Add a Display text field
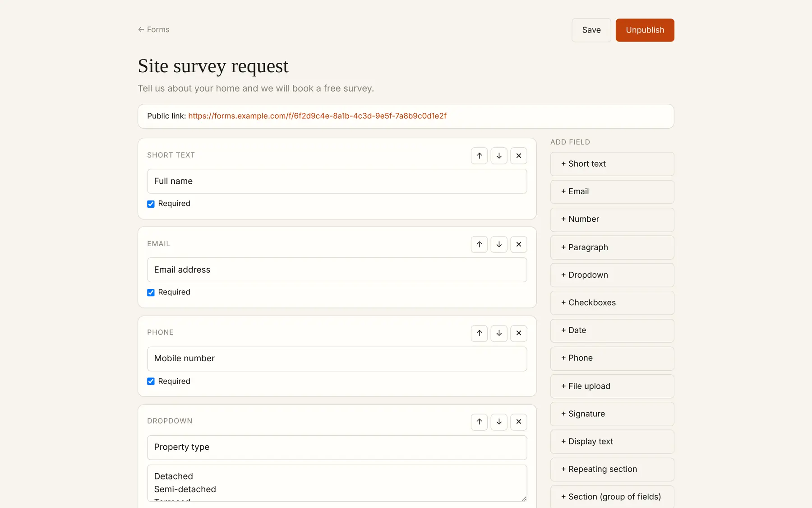Viewport: 812px width, 508px height. pyautogui.click(x=612, y=442)
